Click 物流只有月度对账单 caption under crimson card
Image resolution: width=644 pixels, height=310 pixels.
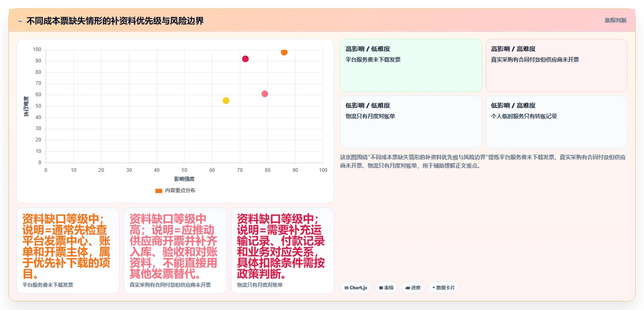point(260,285)
